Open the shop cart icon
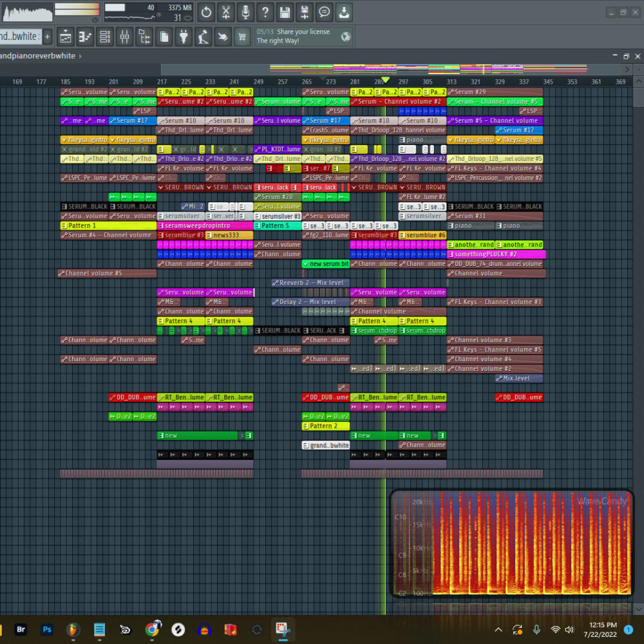 pyautogui.click(x=242, y=37)
